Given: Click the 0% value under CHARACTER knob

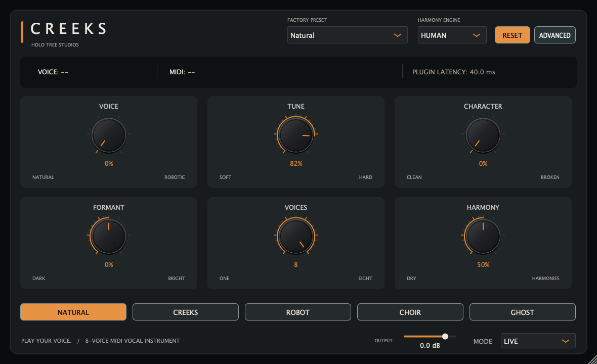Looking at the screenshot, I should point(483,164).
